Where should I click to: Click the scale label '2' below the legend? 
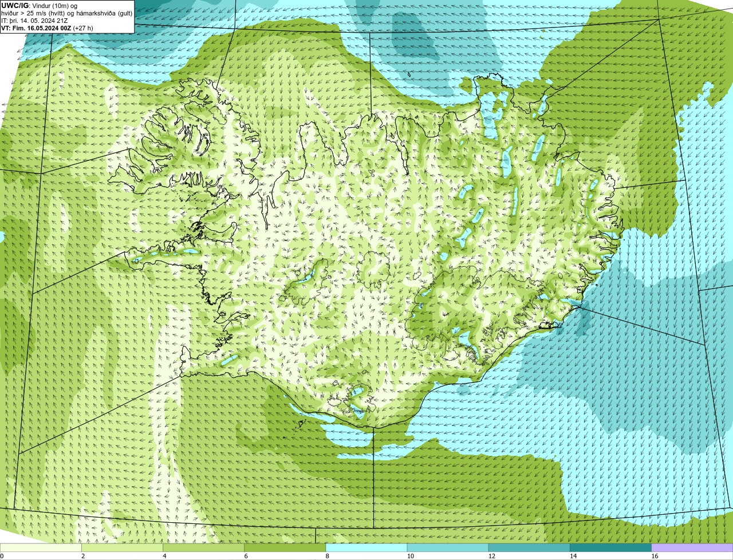click(83, 556)
